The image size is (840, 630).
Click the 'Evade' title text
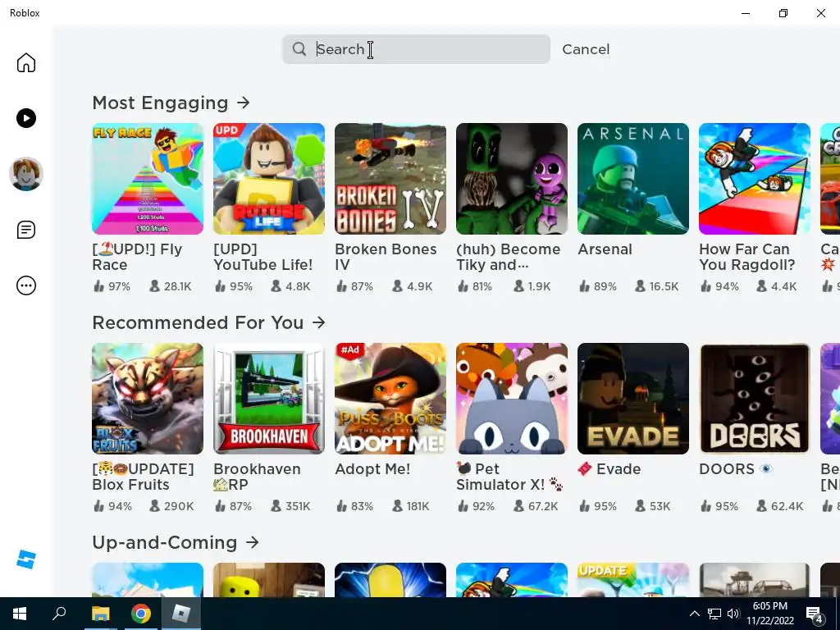pos(609,468)
